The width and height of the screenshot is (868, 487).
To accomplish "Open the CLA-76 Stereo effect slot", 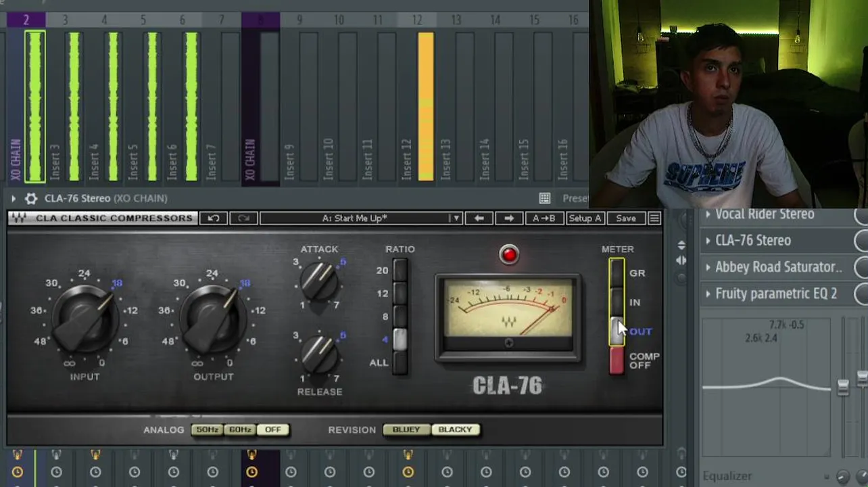I will coord(753,240).
